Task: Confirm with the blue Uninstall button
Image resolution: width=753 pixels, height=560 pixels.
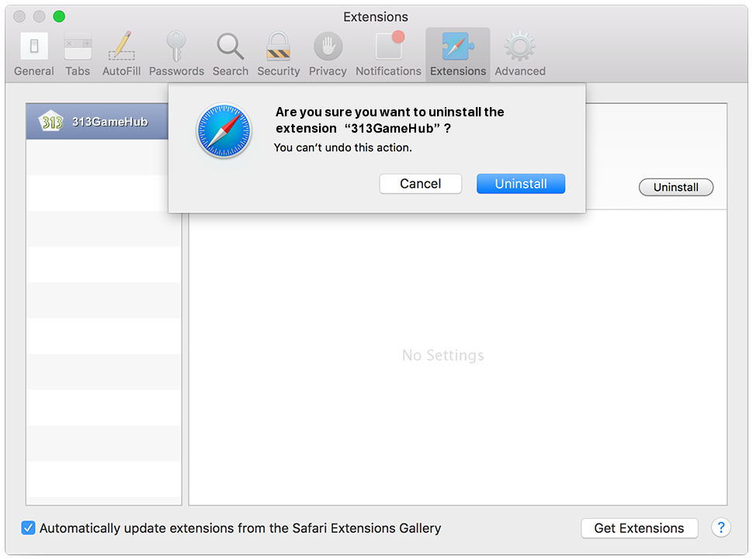Action: [521, 184]
